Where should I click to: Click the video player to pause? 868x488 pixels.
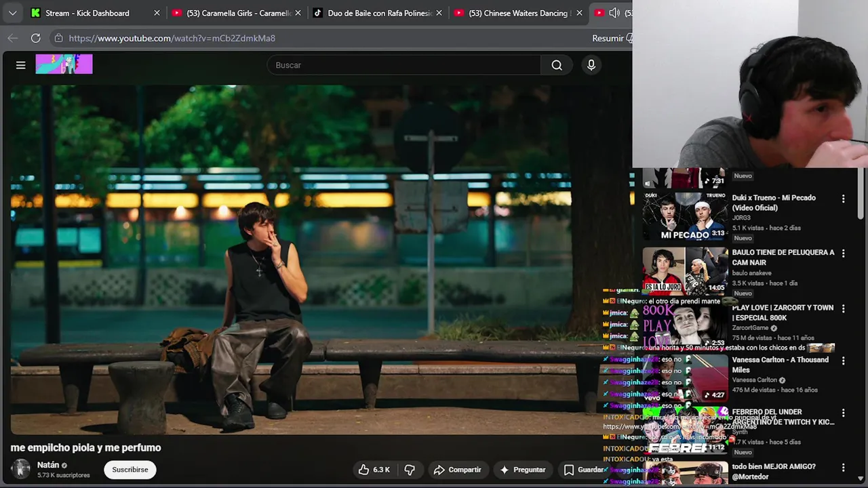point(321,260)
